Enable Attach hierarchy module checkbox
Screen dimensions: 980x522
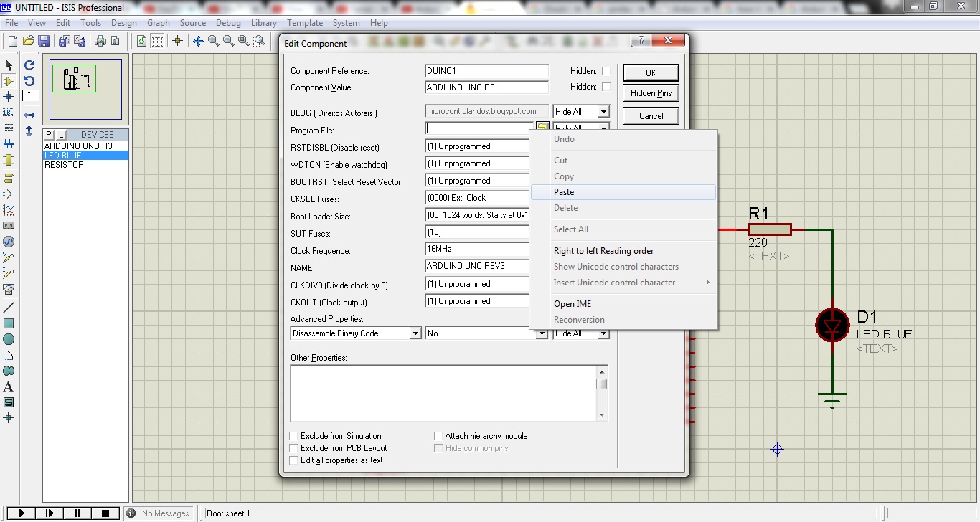pyautogui.click(x=438, y=436)
